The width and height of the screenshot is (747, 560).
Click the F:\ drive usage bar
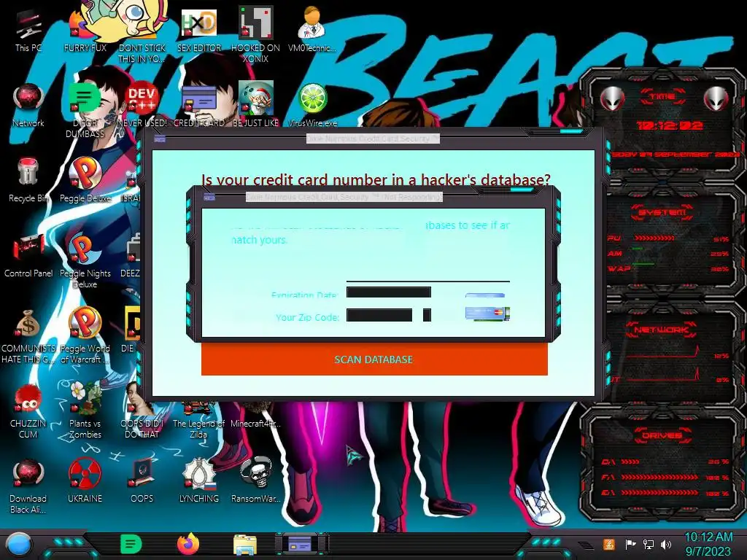659,477
